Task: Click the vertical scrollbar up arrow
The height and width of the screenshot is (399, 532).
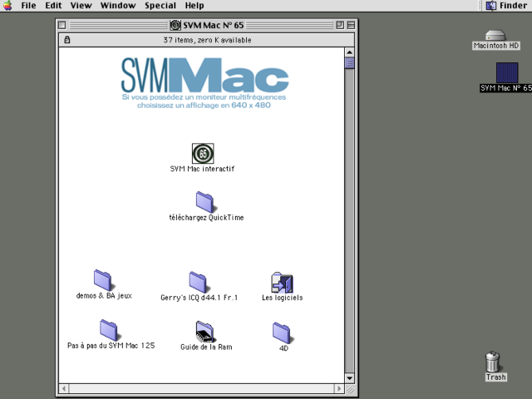Action: click(349, 52)
